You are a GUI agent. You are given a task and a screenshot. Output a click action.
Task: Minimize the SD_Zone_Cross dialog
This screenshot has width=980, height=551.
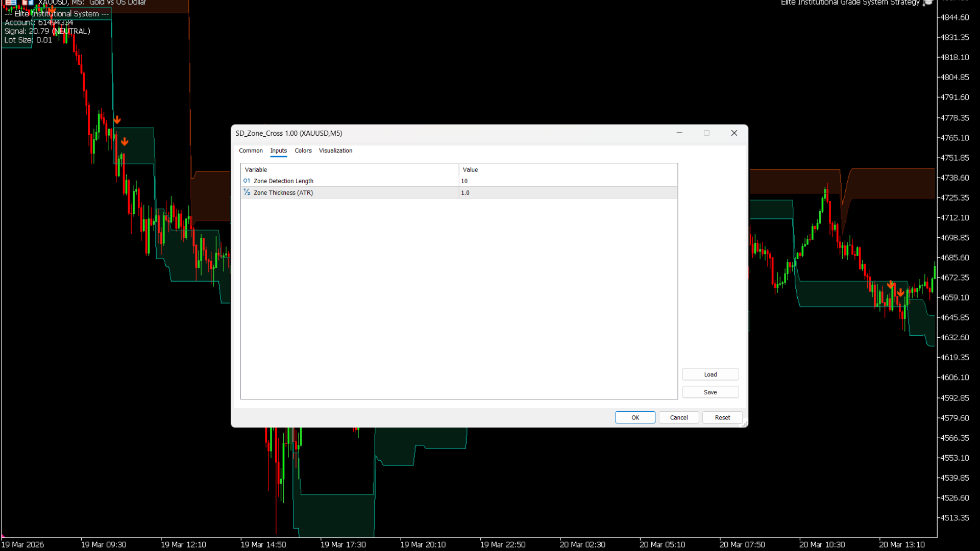click(x=679, y=133)
